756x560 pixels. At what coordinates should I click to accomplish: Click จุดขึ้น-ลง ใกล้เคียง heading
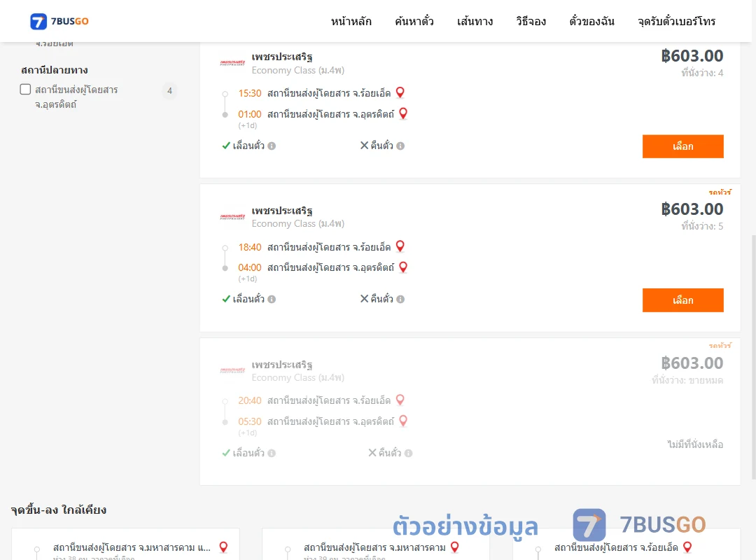click(x=59, y=510)
